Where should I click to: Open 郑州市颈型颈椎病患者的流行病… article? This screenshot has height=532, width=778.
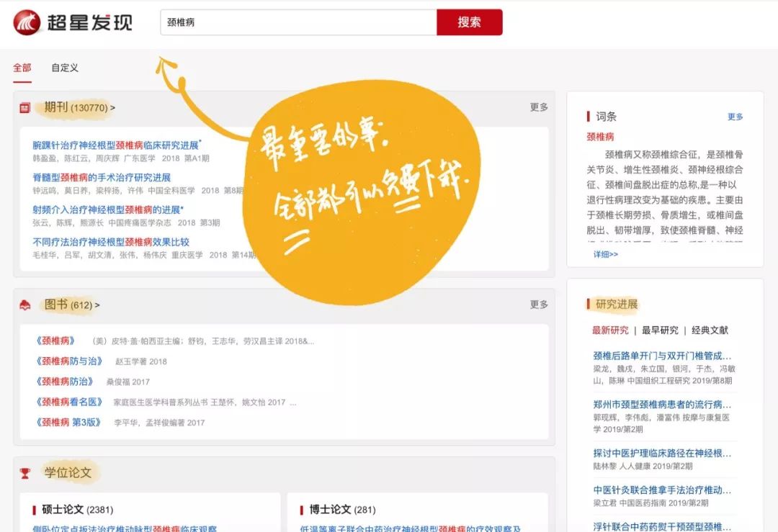[x=663, y=404]
